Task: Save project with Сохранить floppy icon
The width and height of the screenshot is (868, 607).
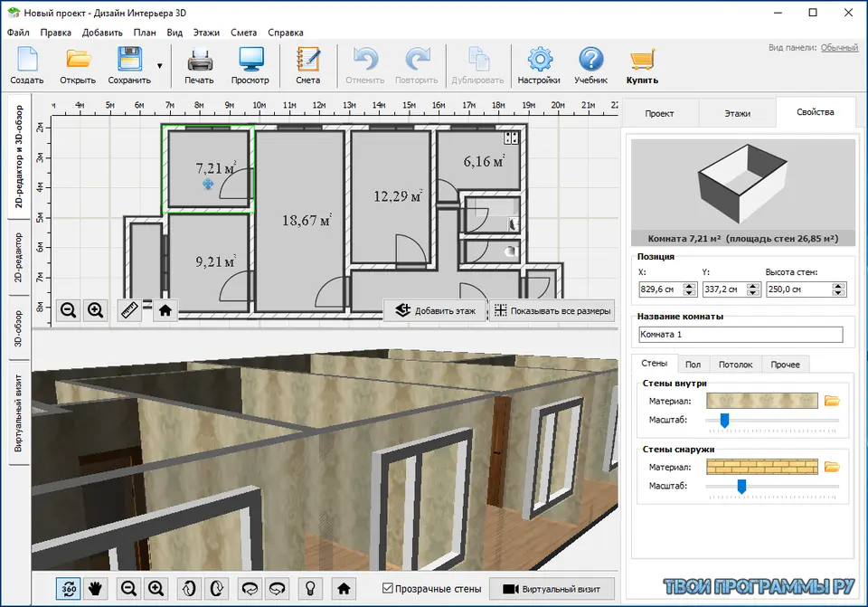Action: pyautogui.click(x=129, y=65)
